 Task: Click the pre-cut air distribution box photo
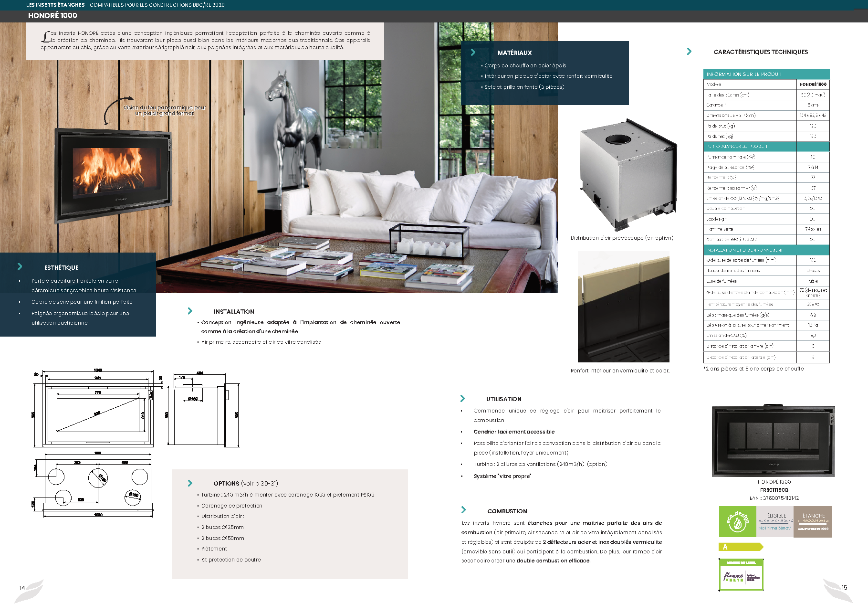coord(627,174)
